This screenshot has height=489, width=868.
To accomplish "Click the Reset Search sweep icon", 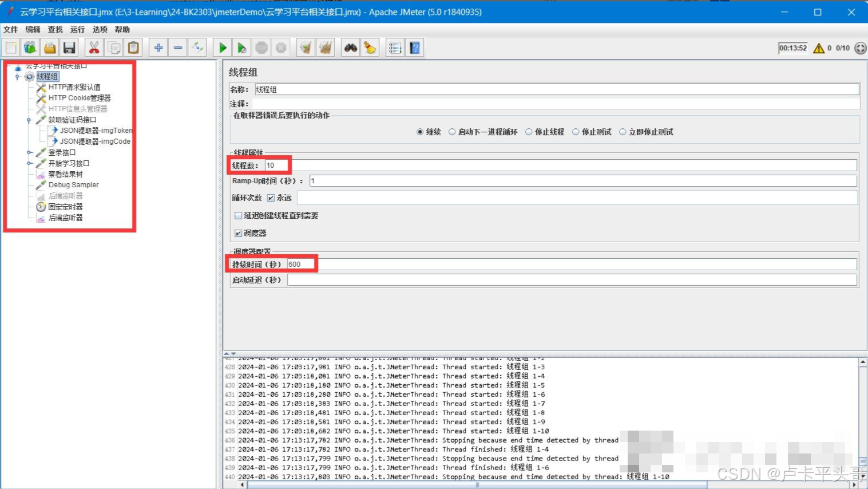I will click(x=370, y=48).
